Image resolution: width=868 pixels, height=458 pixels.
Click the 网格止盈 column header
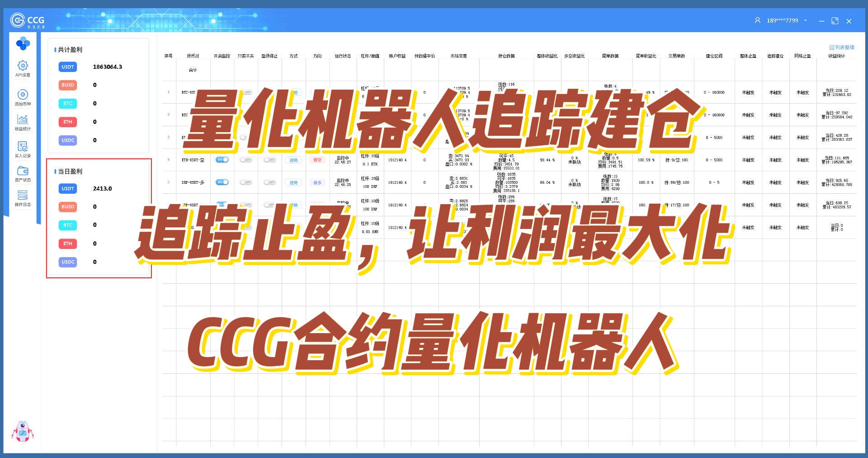click(802, 56)
